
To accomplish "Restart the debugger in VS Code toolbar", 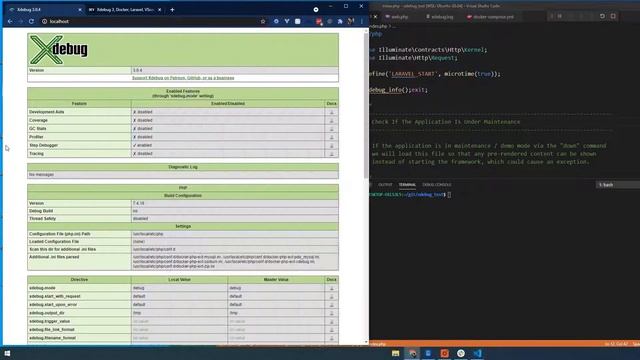I will coord(602,16).
